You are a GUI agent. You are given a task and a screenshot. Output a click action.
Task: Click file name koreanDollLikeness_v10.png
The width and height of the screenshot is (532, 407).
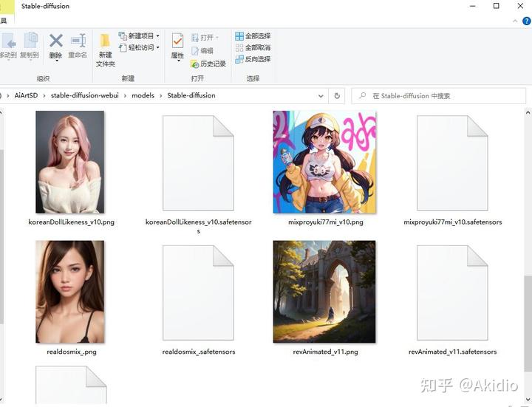(71, 222)
